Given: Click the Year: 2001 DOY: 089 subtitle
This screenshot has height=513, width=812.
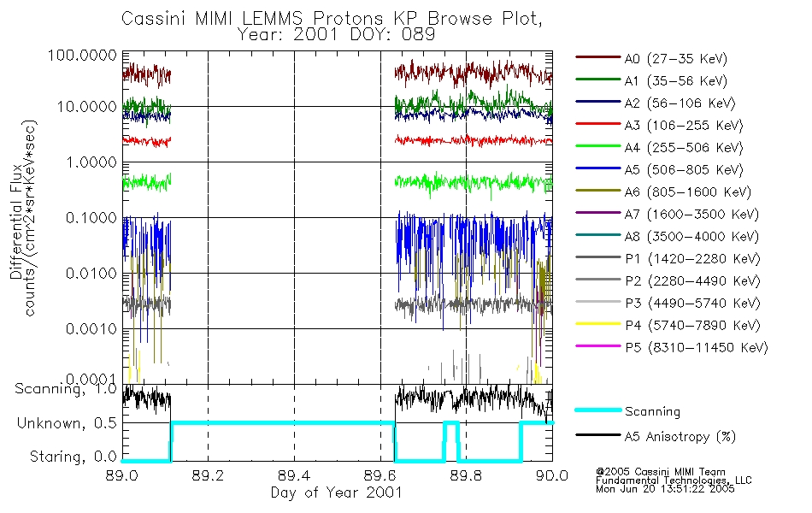Looking at the screenshot, I should click(x=336, y=35).
